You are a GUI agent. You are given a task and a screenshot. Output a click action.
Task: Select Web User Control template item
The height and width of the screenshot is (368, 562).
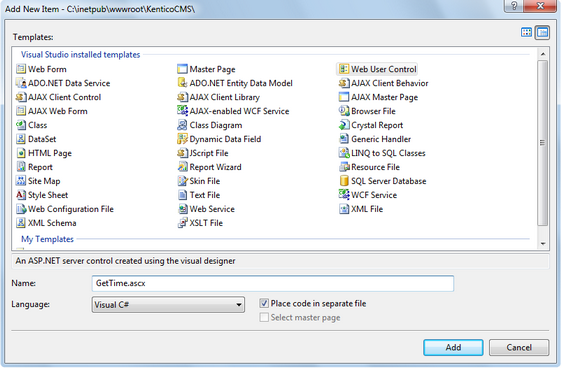(377, 69)
